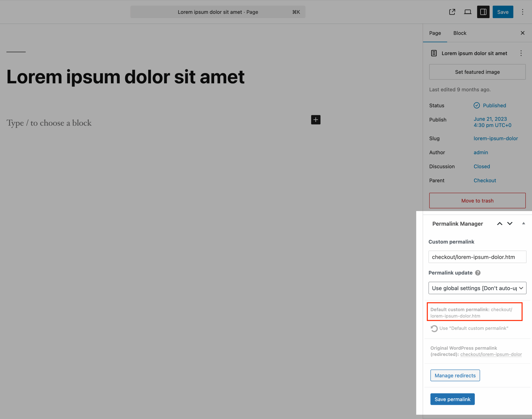The image size is (532, 419).
Task: Collapse the Permalink Manager panel triangle
Action: pyautogui.click(x=523, y=223)
